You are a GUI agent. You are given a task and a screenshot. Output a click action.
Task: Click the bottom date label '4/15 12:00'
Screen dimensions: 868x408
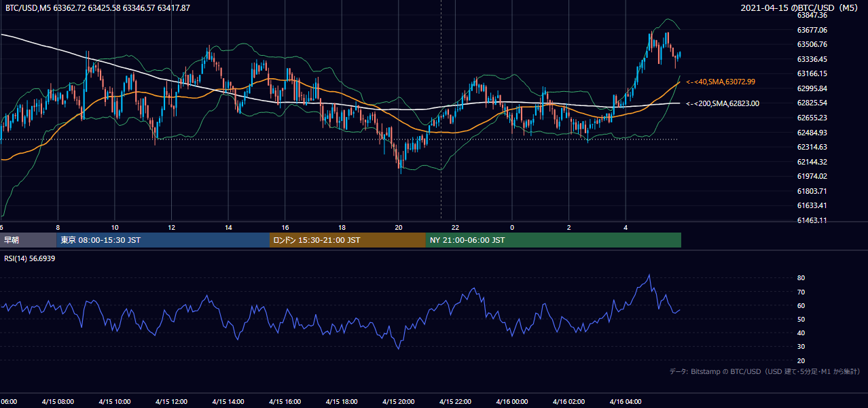click(x=171, y=402)
